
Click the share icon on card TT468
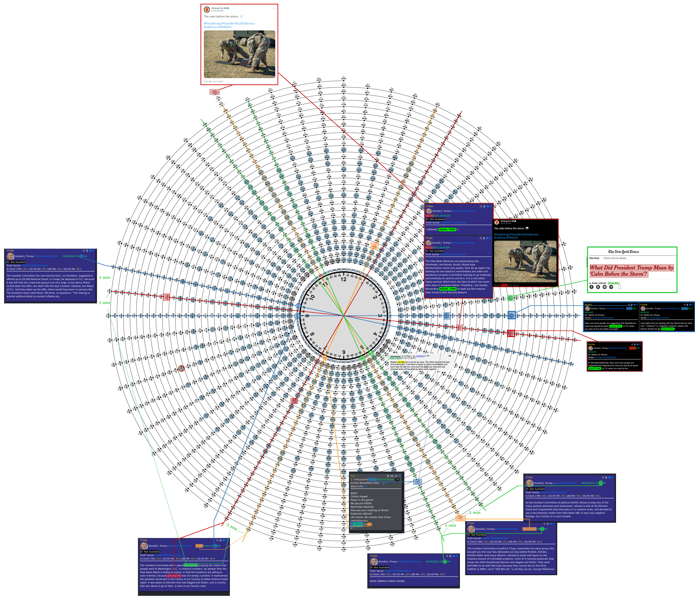point(480,238)
